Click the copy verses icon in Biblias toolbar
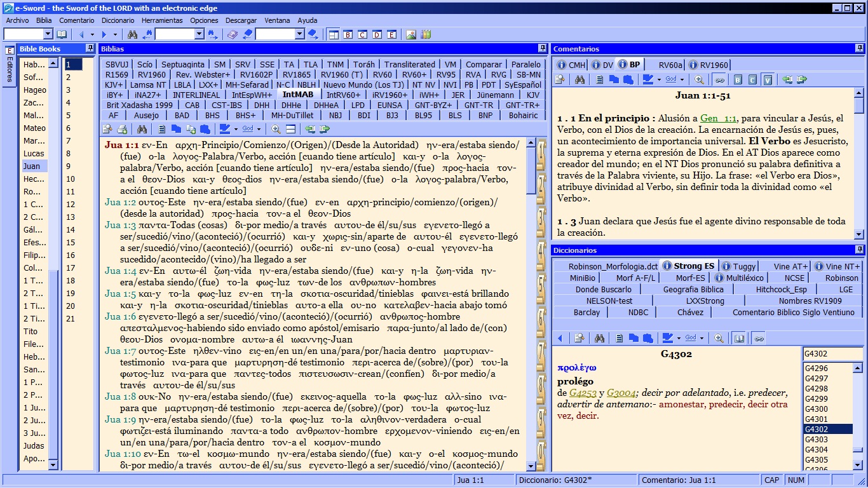This screenshot has width=868, height=488. 191,128
